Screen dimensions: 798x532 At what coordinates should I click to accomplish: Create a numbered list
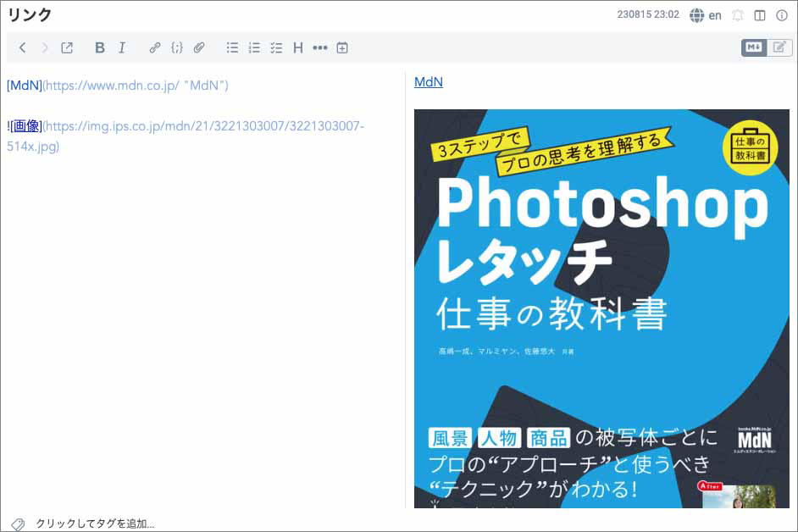254,47
